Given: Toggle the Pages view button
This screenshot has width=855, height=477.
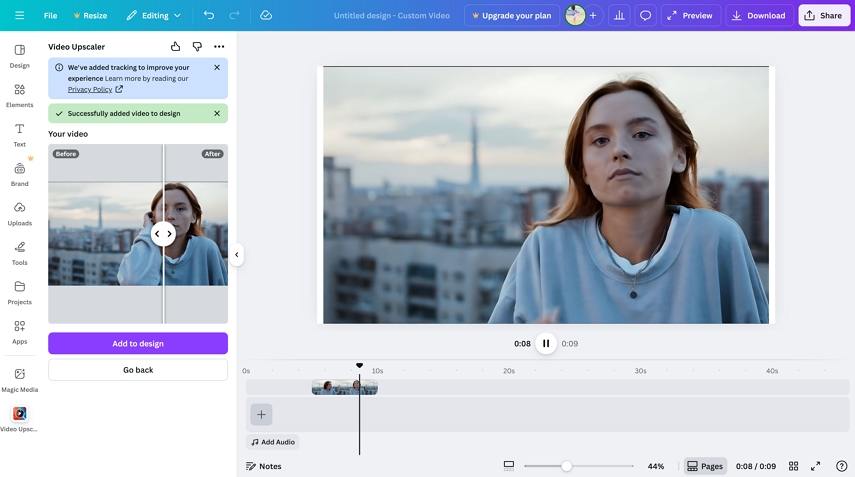Looking at the screenshot, I should tap(705, 466).
